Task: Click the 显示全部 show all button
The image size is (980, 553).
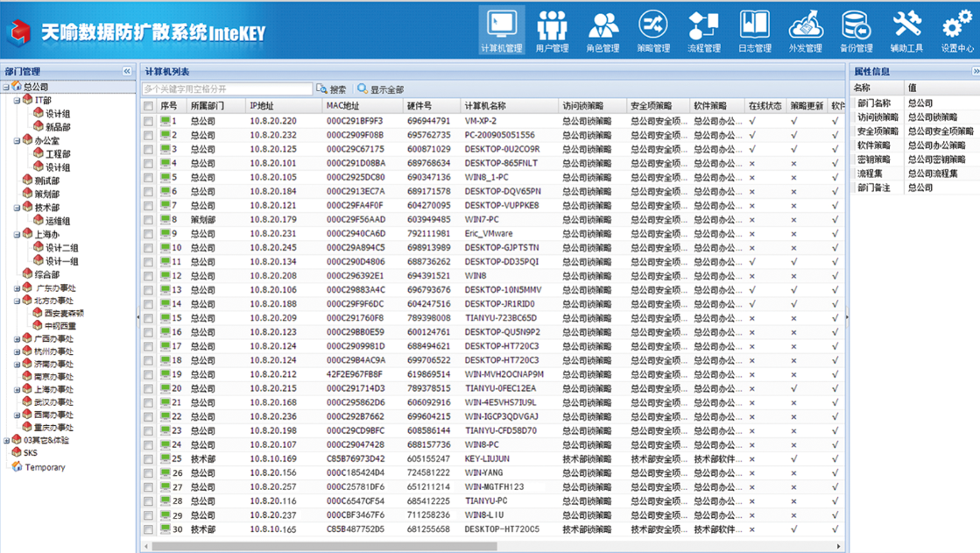Action: click(381, 89)
